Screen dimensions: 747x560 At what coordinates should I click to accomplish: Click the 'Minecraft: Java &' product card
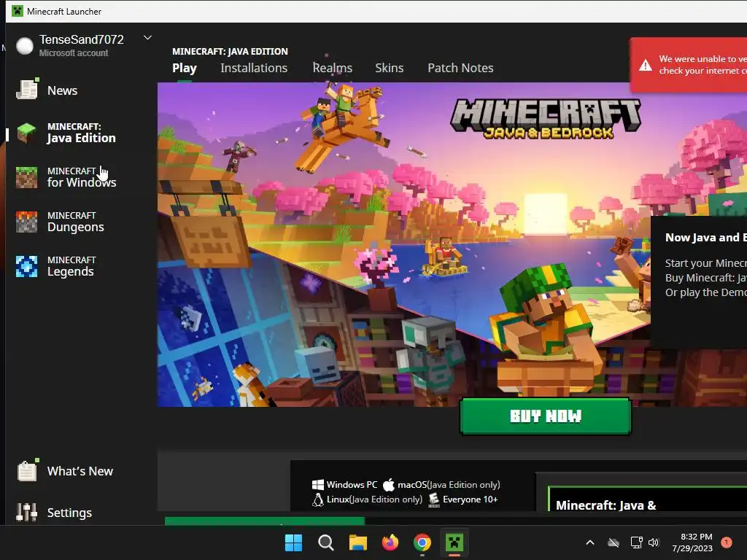pyautogui.click(x=648, y=499)
